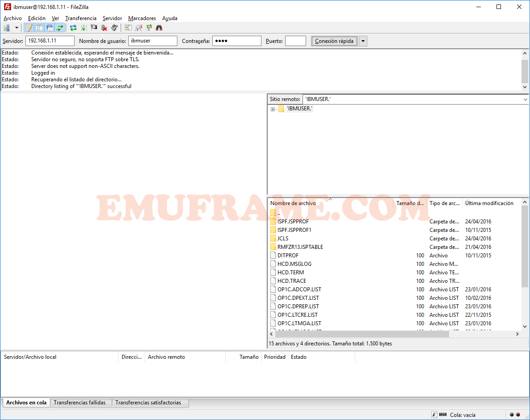Screen dimensions: 530x420
Task: Select the RMFZR13.ISPTABLE folder icon
Action: 273,247
